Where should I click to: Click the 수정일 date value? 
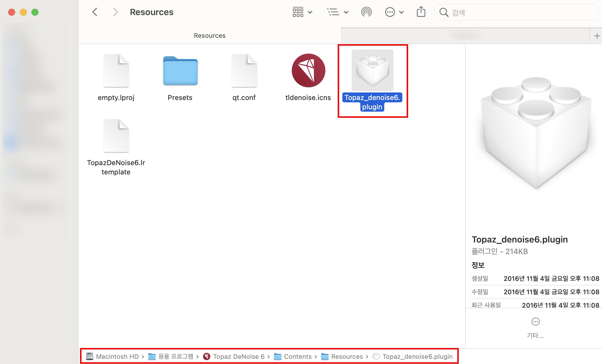[x=551, y=292]
